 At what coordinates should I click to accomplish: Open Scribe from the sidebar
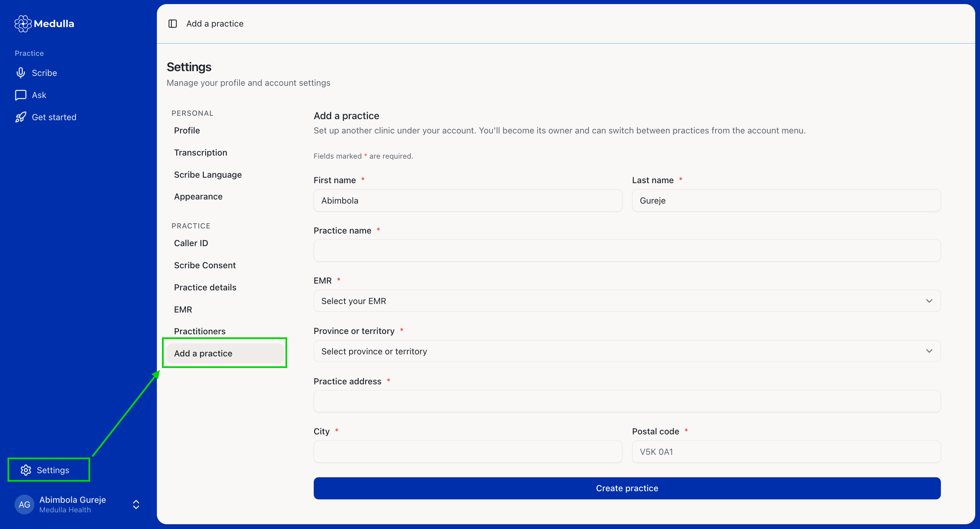point(45,73)
